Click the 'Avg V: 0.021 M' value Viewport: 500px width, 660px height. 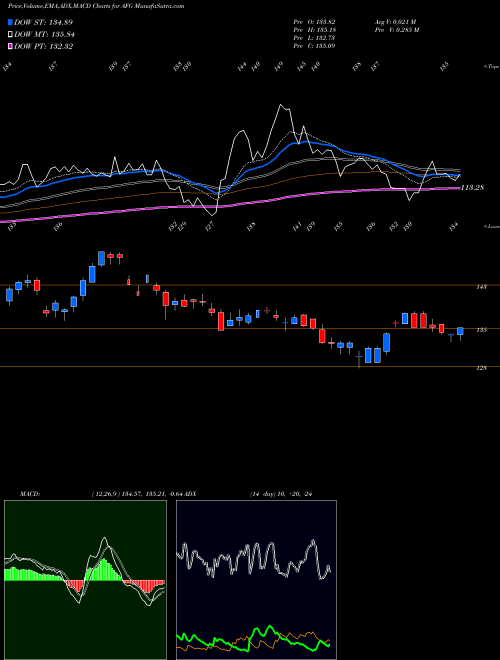click(x=395, y=22)
